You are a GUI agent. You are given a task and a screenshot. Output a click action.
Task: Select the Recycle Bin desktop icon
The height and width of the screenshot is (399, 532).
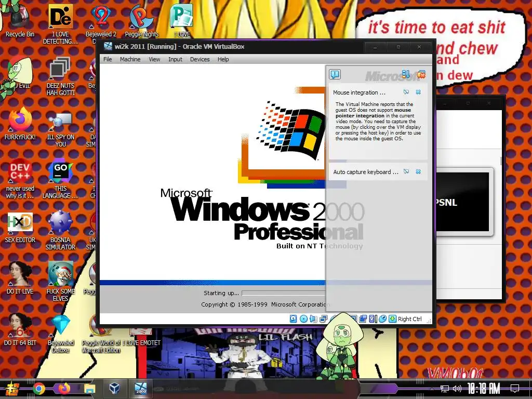pyautogui.click(x=20, y=20)
